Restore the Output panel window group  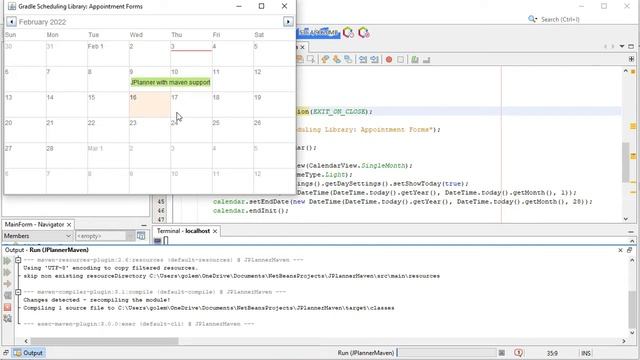pos(629,250)
